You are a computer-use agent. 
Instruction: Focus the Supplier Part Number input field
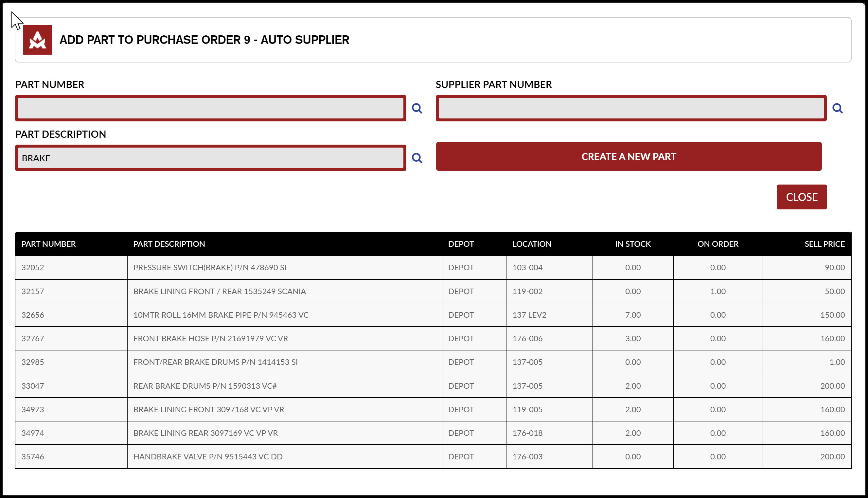coord(631,108)
